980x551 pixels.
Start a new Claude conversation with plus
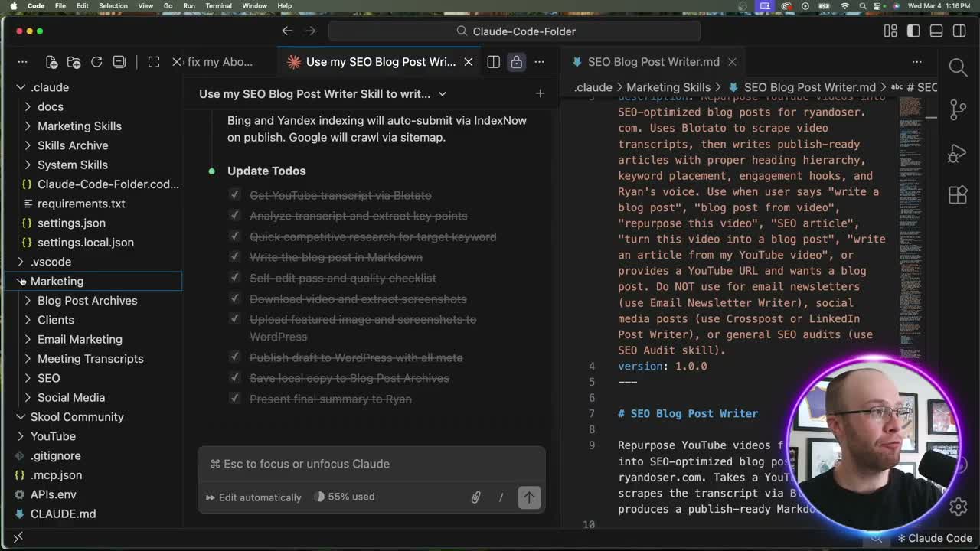click(x=540, y=93)
